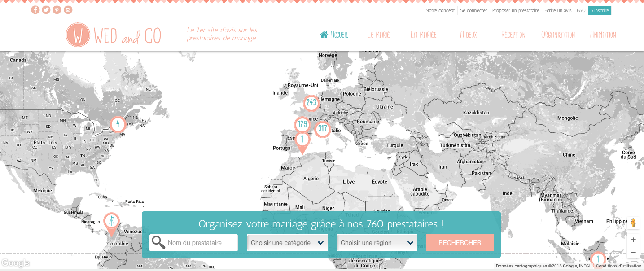The width and height of the screenshot is (644, 271).
Task: Expand the Choisir une catégorie dropdown
Action: point(287,243)
